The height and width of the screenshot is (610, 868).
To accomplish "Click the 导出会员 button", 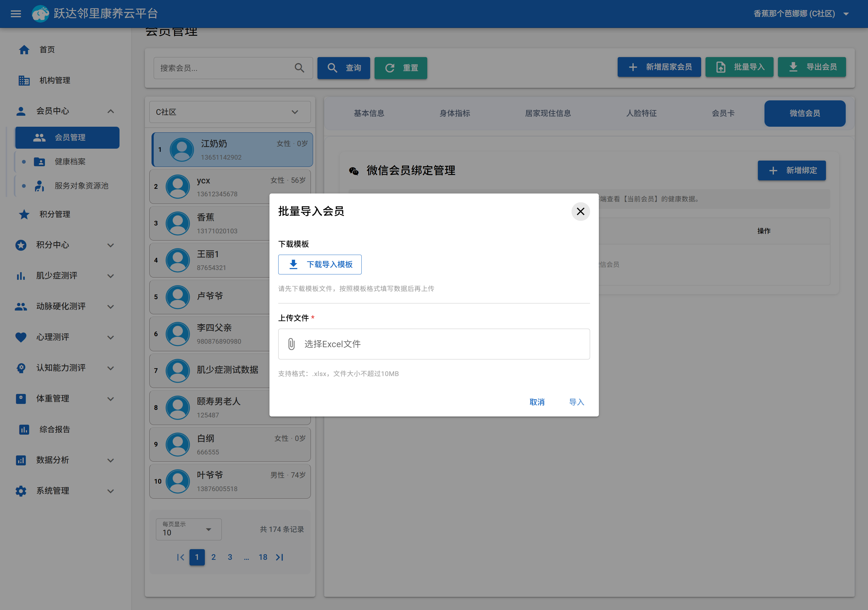I will [x=812, y=67].
